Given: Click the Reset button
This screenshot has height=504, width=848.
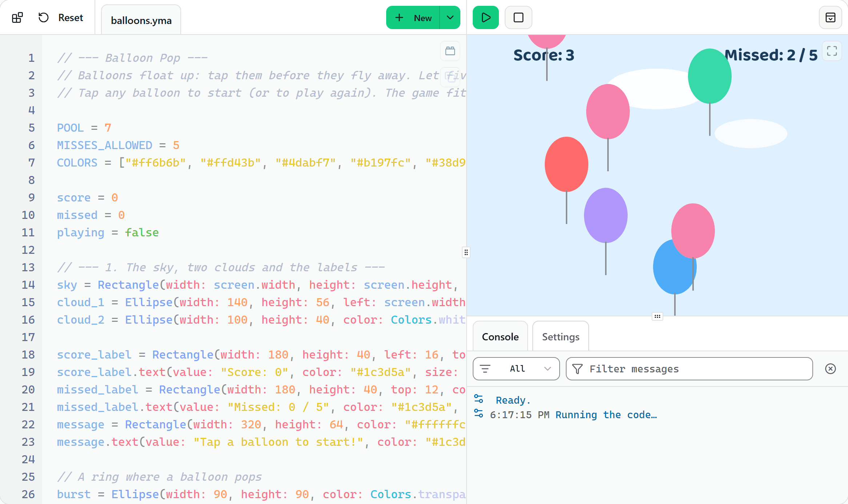Looking at the screenshot, I should pos(61,17).
